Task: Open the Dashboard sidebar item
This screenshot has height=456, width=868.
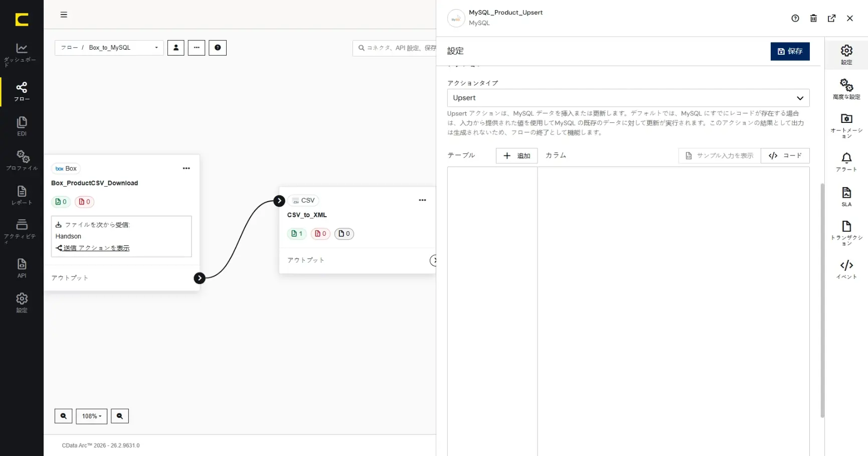Action: [22, 54]
